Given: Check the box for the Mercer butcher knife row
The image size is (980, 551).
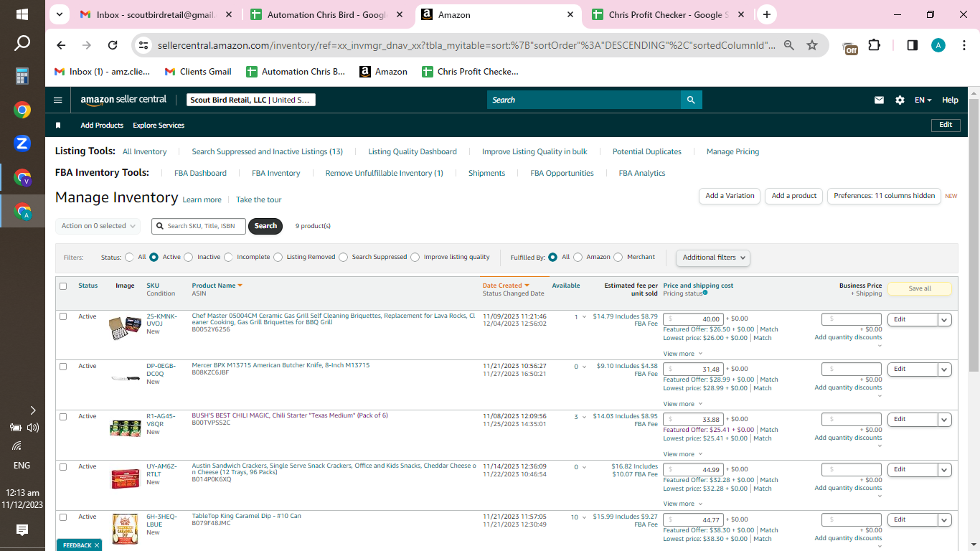Looking at the screenshot, I should coord(63,367).
